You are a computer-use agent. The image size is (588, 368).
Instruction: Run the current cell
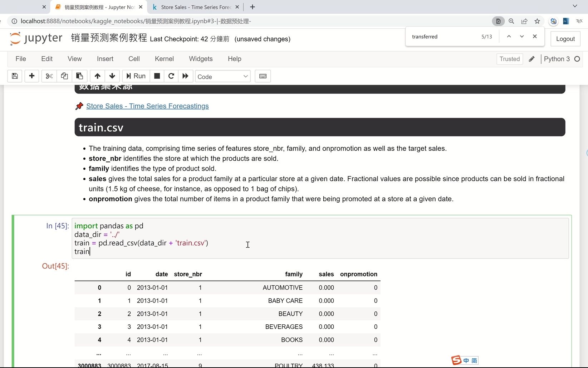pyautogui.click(x=136, y=76)
